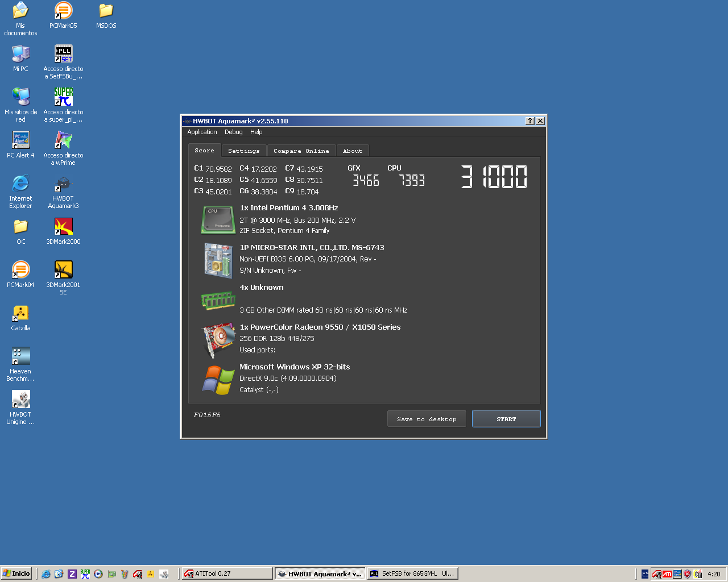728x582 pixels.
Task: Switch to the Score tab
Action: pyautogui.click(x=204, y=151)
